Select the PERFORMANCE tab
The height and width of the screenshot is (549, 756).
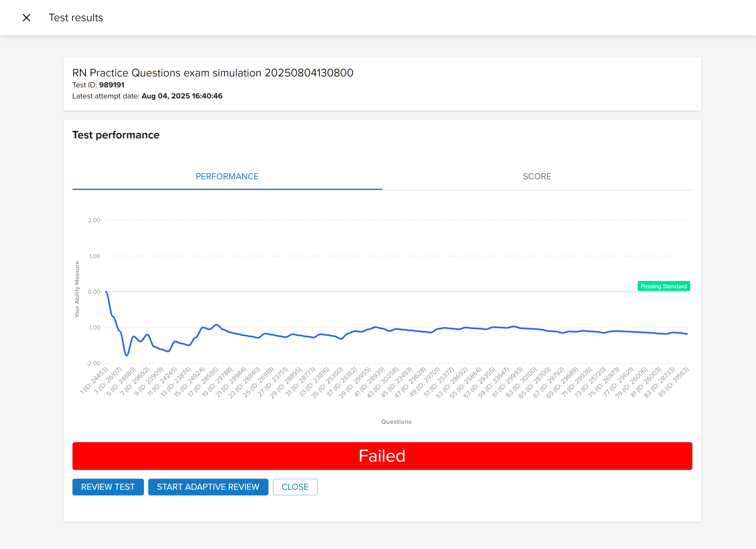click(227, 176)
